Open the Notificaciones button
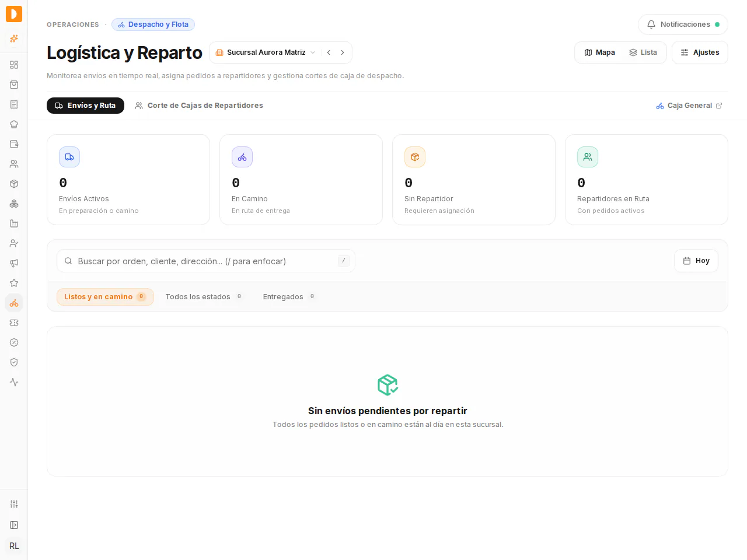The width and height of the screenshot is (747, 560). 683,24
